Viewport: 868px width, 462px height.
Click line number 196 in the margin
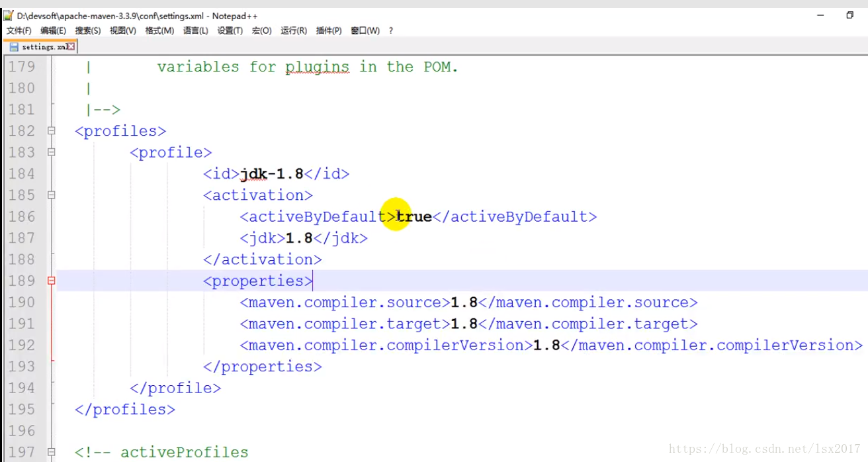(x=22, y=430)
